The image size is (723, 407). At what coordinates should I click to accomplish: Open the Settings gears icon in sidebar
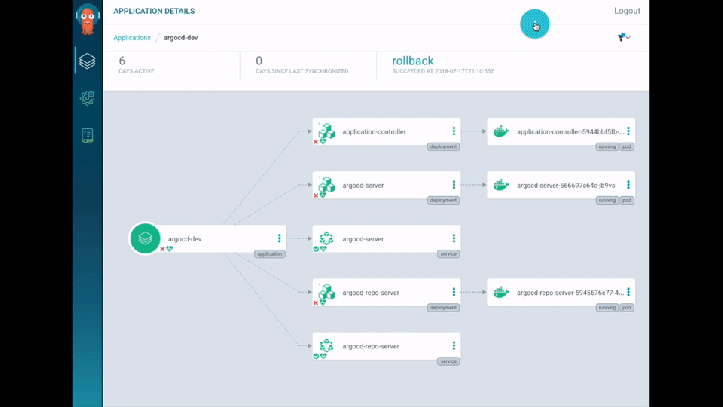click(87, 99)
